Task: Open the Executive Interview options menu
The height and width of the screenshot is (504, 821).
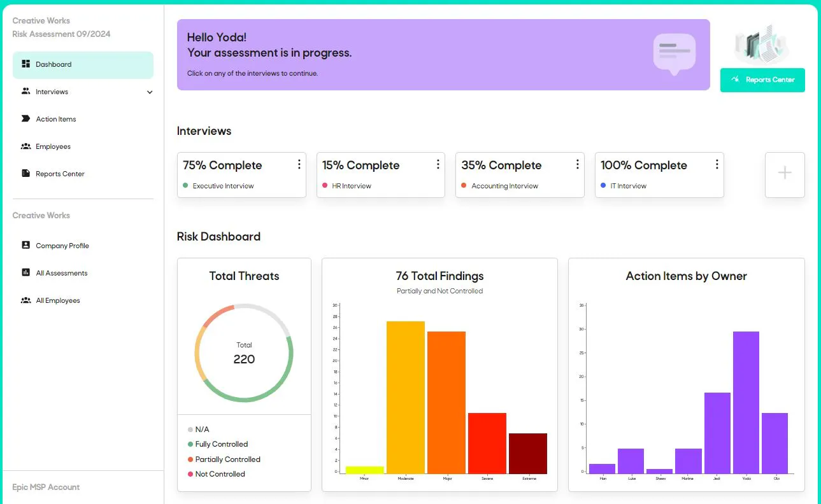Action: coord(299,165)
